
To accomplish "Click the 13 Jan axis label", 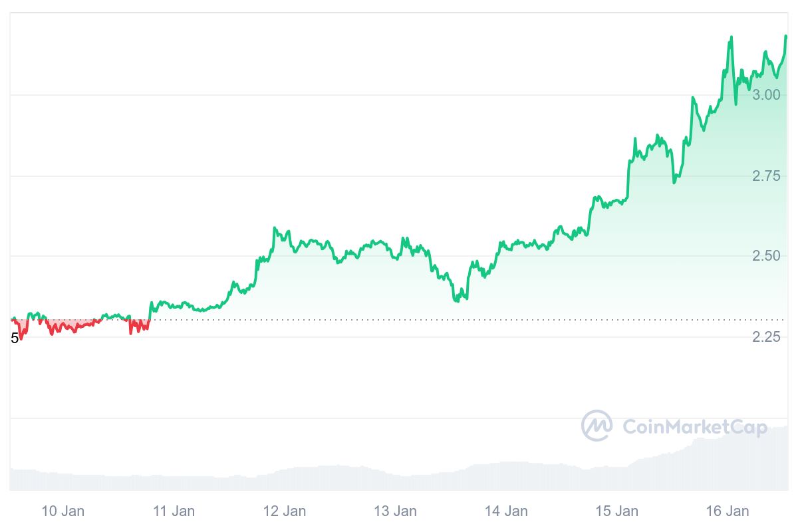I will (x=395, y=511).
